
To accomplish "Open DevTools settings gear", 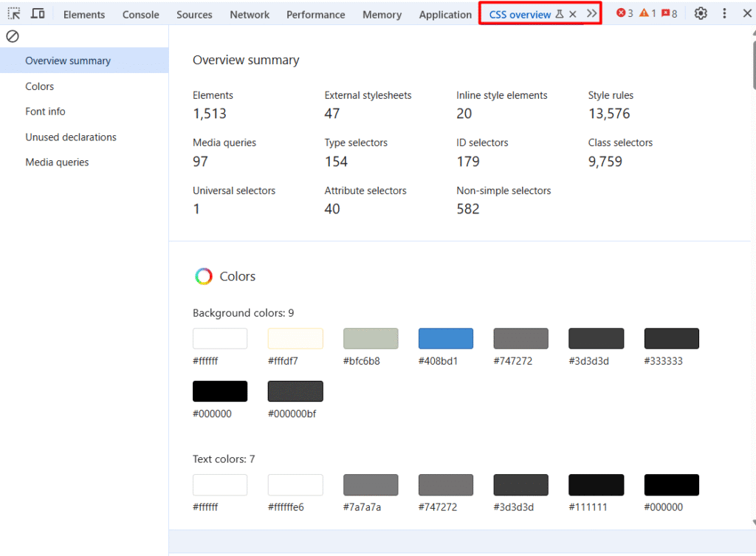I will tap(701, 14).
